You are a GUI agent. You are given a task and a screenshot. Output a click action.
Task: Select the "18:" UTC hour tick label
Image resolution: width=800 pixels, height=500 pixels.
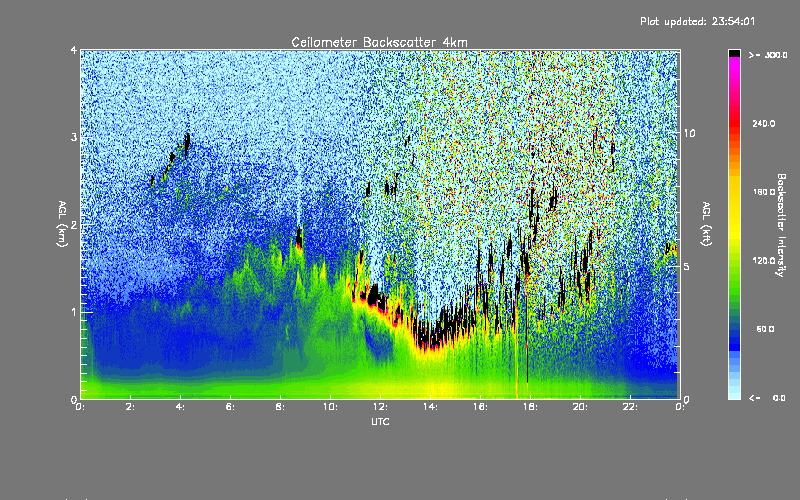[530, 407]
